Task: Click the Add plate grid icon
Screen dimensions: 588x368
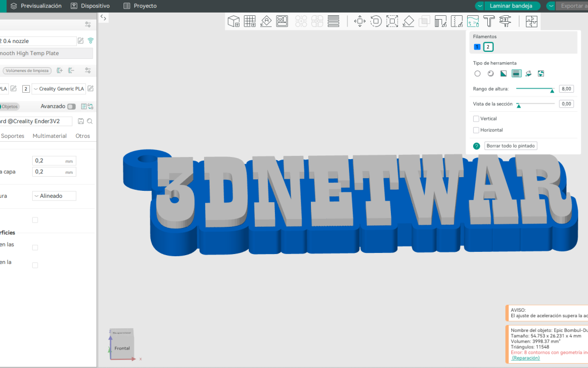Action: pos(250,21)
